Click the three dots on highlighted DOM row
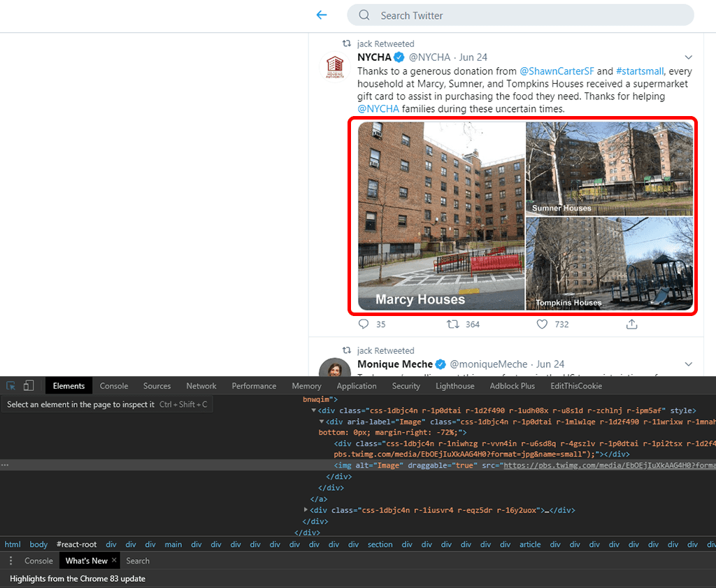 click(x=5, y=465)
